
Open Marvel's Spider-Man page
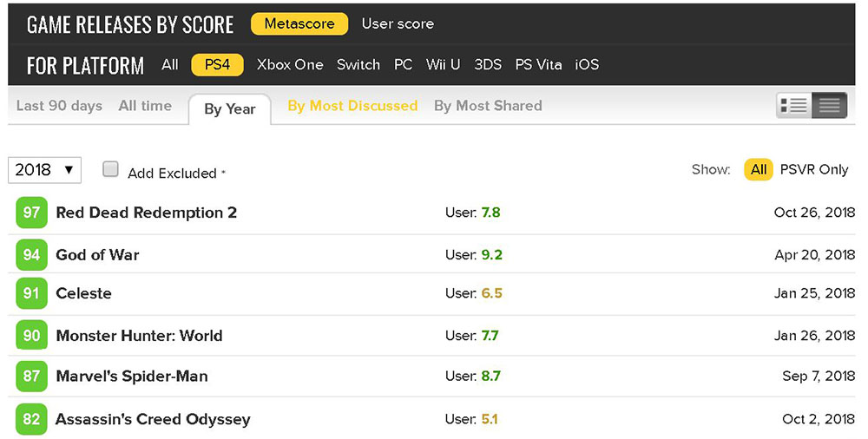click(132, 376)
